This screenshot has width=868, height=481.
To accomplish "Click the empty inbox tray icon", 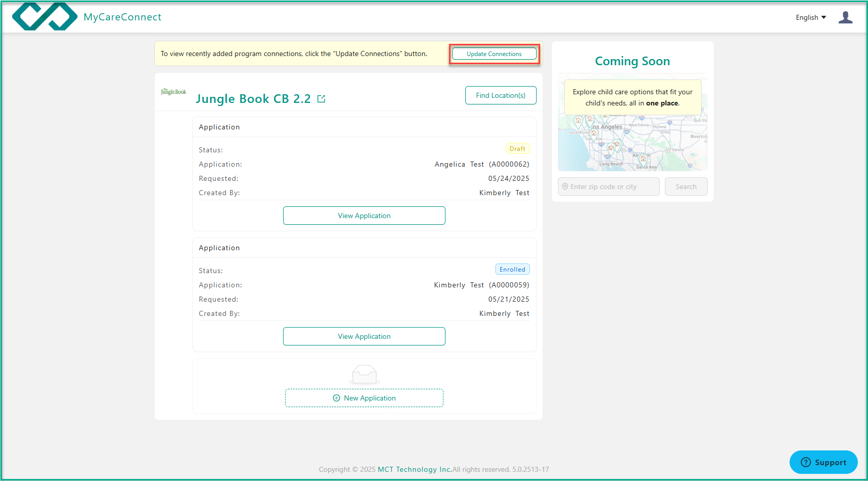I will point(365,375).
